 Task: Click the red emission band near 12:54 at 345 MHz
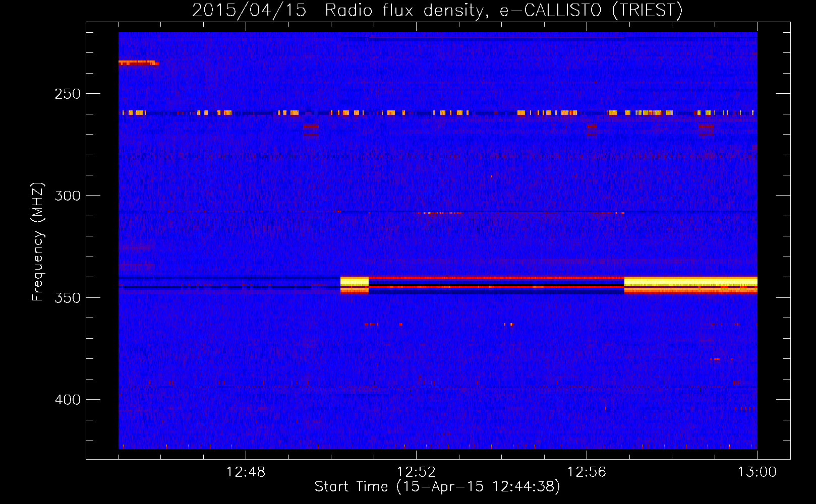(x=496, y=286)
